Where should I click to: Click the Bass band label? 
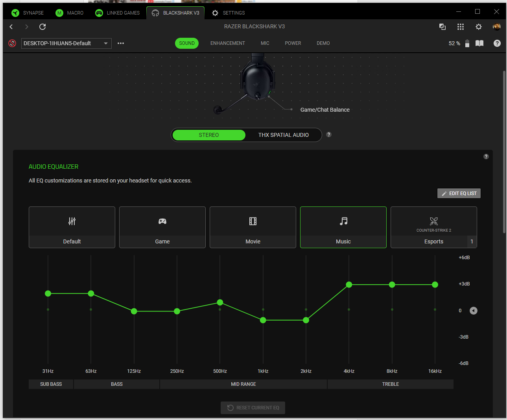(117, 384)
